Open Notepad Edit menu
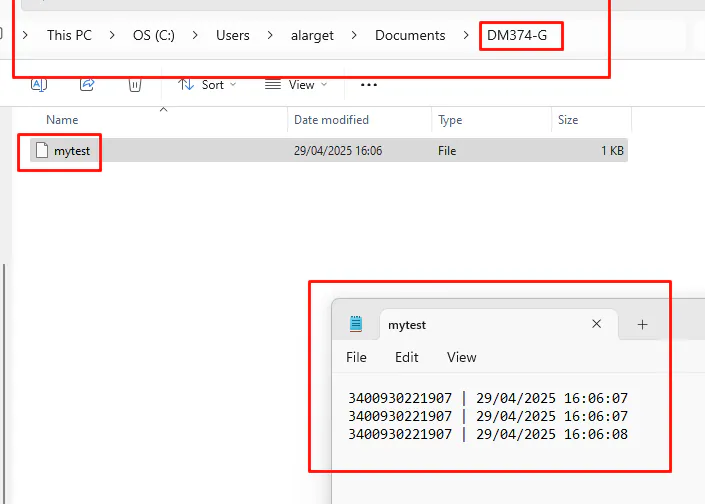 (406, 357)
